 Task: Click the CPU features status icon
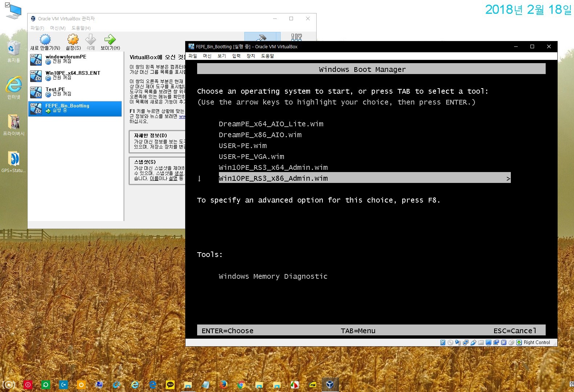tap(504, 342)
